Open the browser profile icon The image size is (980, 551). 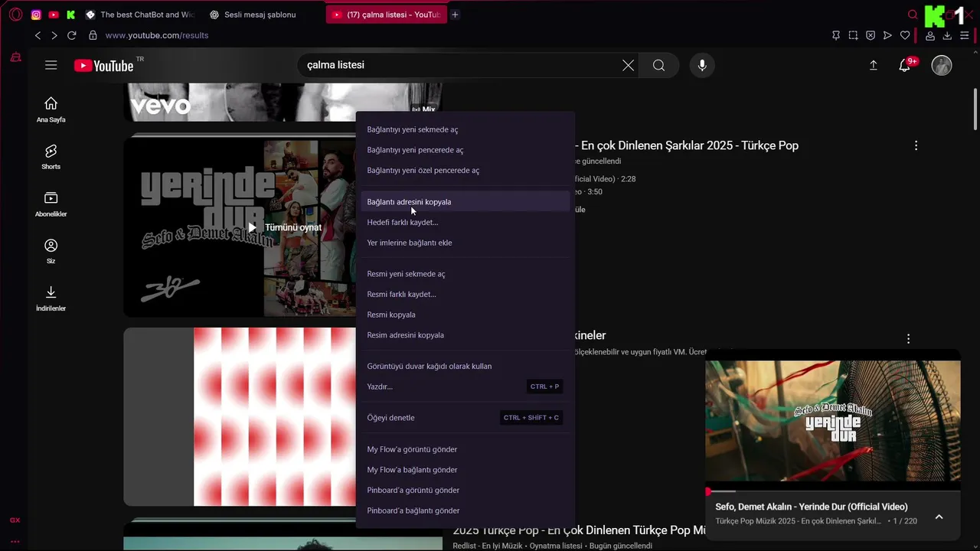(x=930, y=35)
